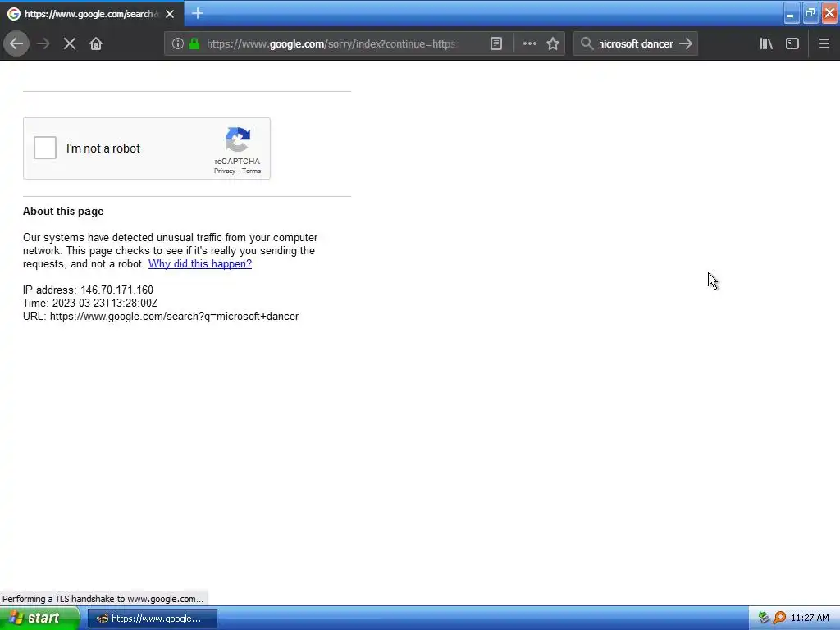
Task: Click the URL microsoft+dancer text line
Action: 161,316
